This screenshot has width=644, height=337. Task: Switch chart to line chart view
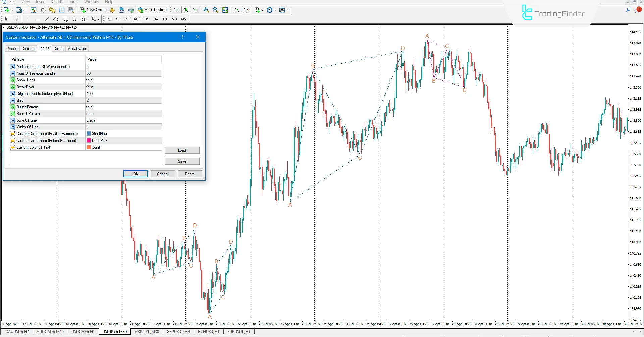195,10
